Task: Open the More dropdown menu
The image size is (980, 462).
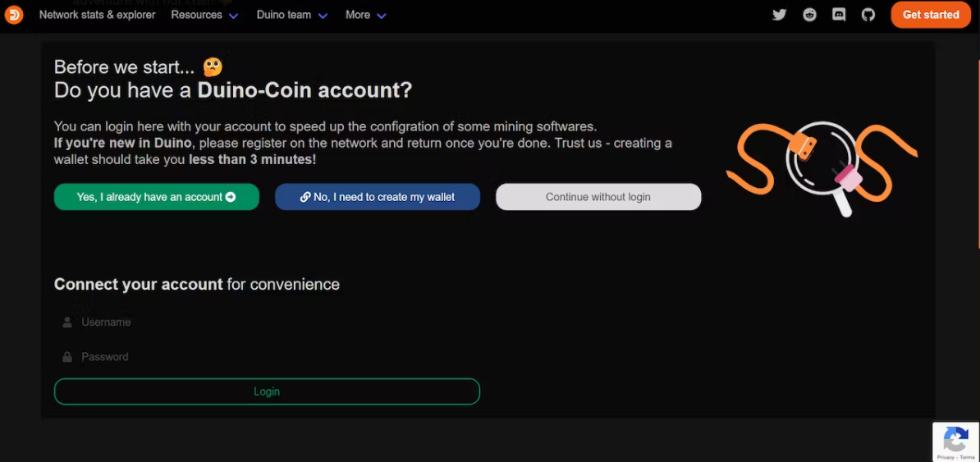Action: tap(365, 15)
